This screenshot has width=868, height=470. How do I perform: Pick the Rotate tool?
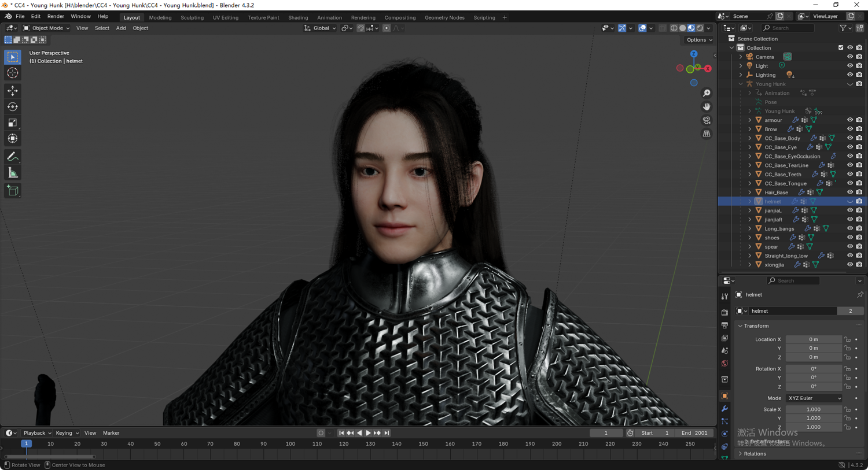13,107
